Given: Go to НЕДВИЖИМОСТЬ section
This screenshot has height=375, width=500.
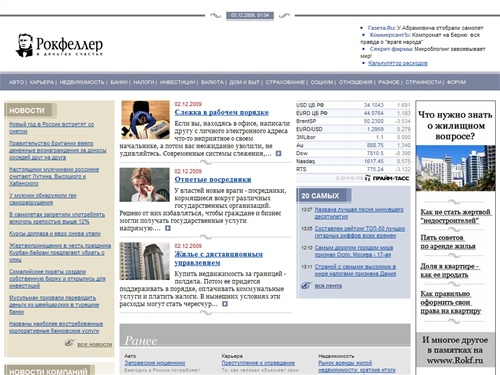Looking at the screenshot, I should click(82, 82).
